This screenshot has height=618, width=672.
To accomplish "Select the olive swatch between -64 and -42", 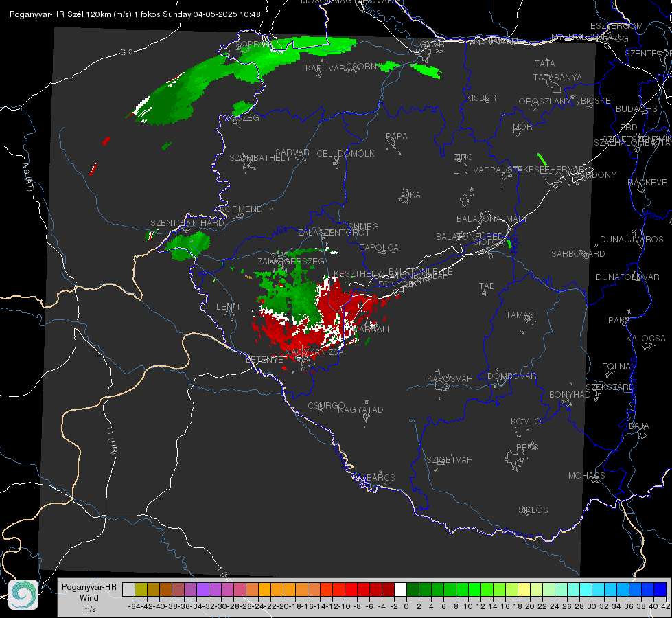I will tap(141, 589).
